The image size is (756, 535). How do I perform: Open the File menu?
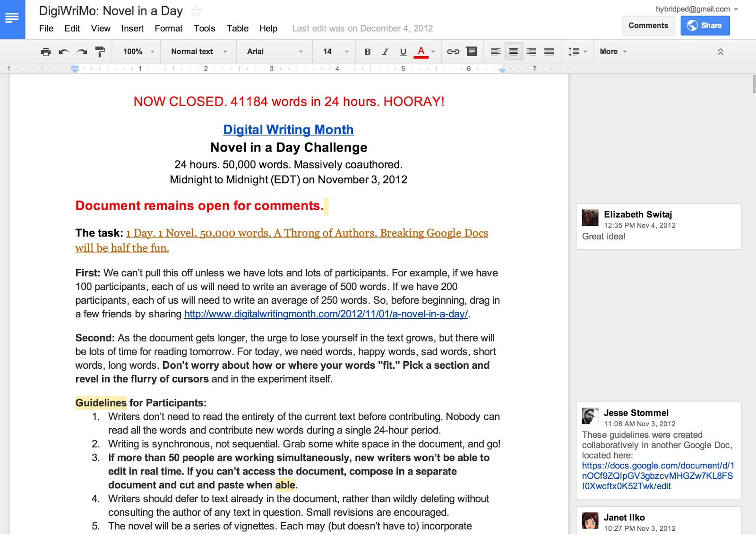[x=46, y=28]
